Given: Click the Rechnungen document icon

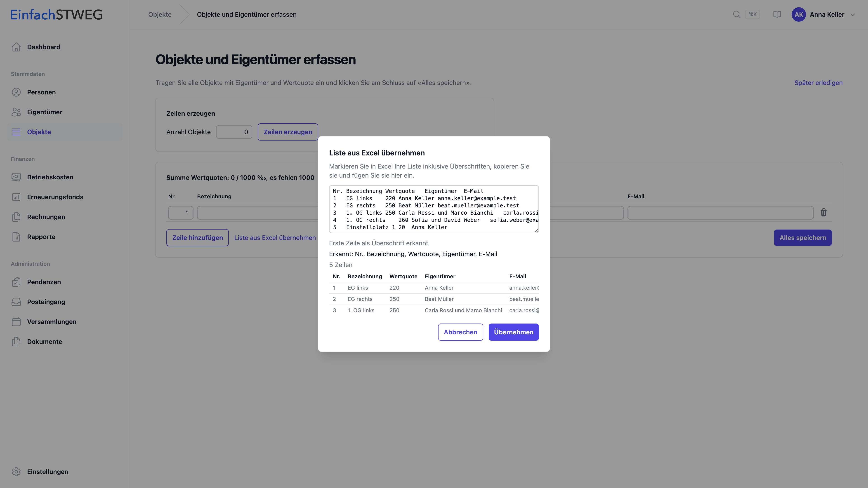Looking at the screenshot, I should pyautogui.click(x=16, y=217).
